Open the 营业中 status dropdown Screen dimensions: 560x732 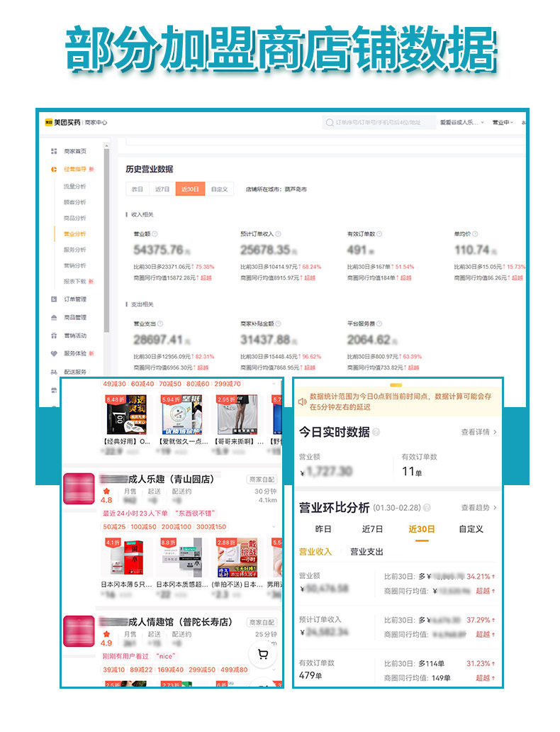coord(503,122)
